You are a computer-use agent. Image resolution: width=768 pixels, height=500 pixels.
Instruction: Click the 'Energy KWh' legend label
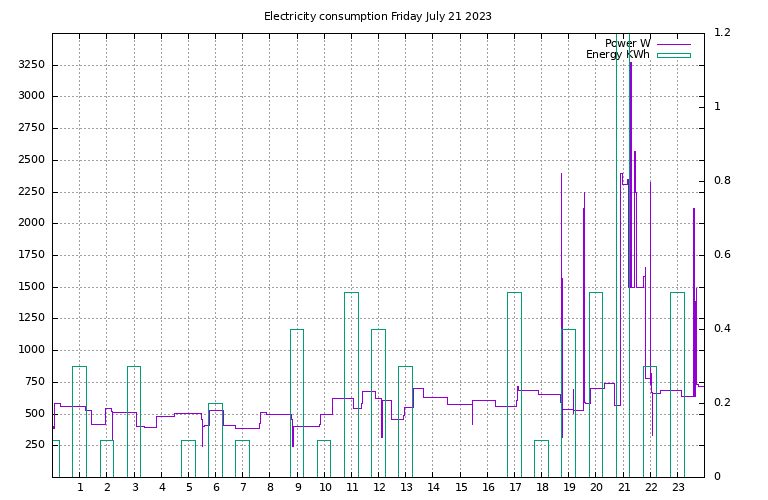(618, 54)
